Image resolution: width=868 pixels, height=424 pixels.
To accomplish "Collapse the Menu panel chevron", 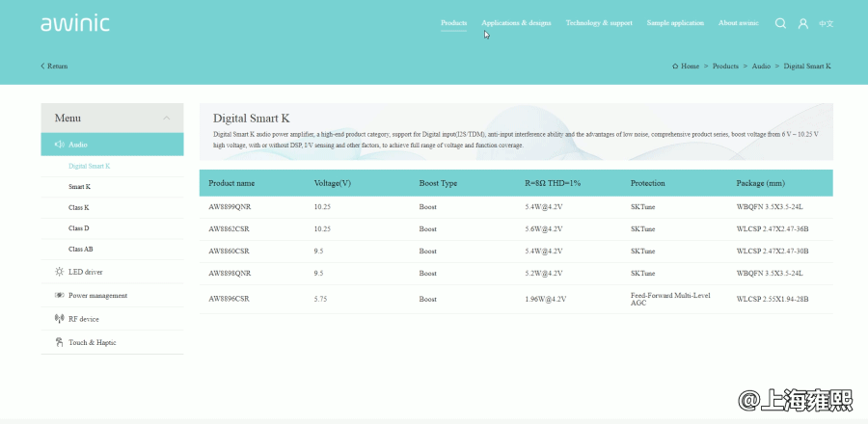I will tap(167, 118).
